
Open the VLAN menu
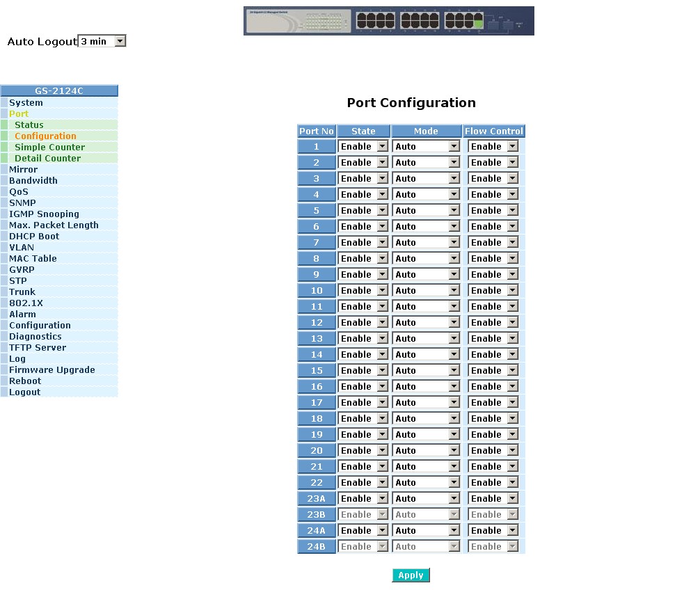click(22, 248)
